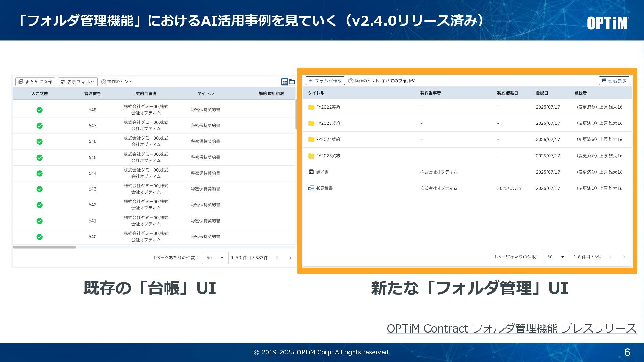
Task: Click the green check status of row 642
Action: [40, 205]
